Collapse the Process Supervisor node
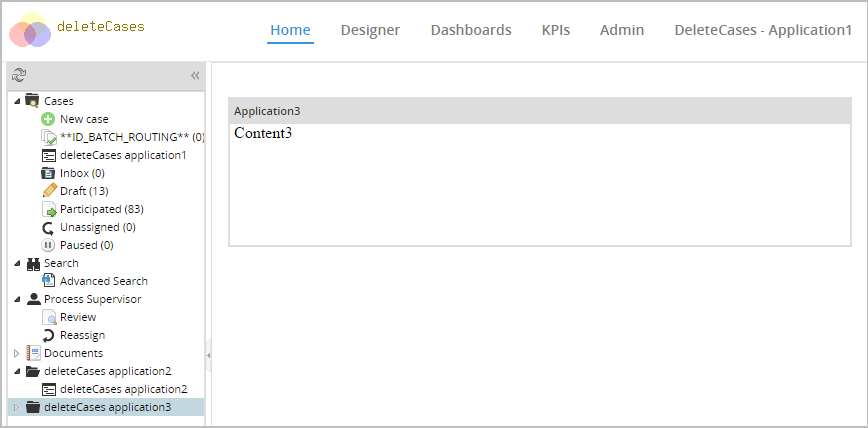 (17, 299)
